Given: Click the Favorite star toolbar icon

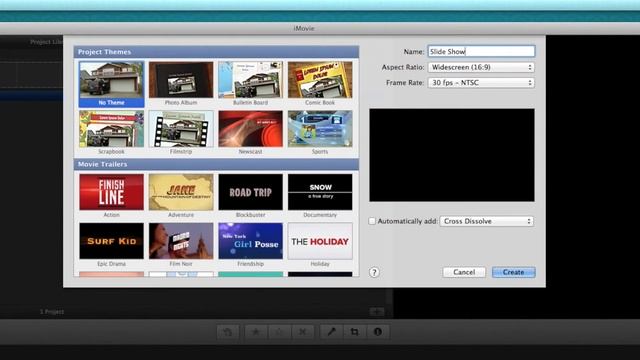Looking at the screenshot, I should click(256, 332).
